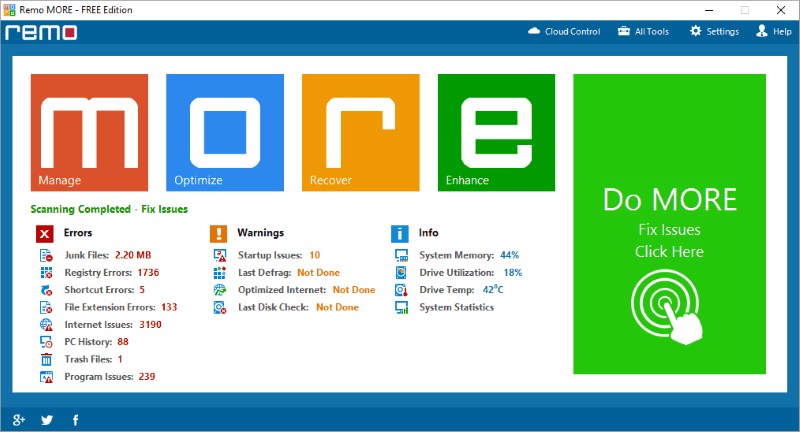Select Drive Temp: 42°C
The height and width of the screenshot is (432, 800).
click(462, 290)
